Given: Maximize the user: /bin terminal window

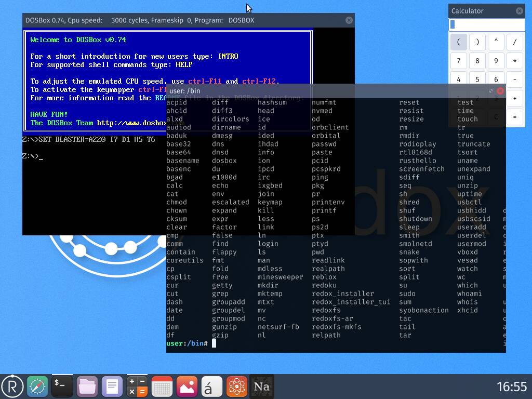Looking at the screenshot, I should tap(491, 91).
